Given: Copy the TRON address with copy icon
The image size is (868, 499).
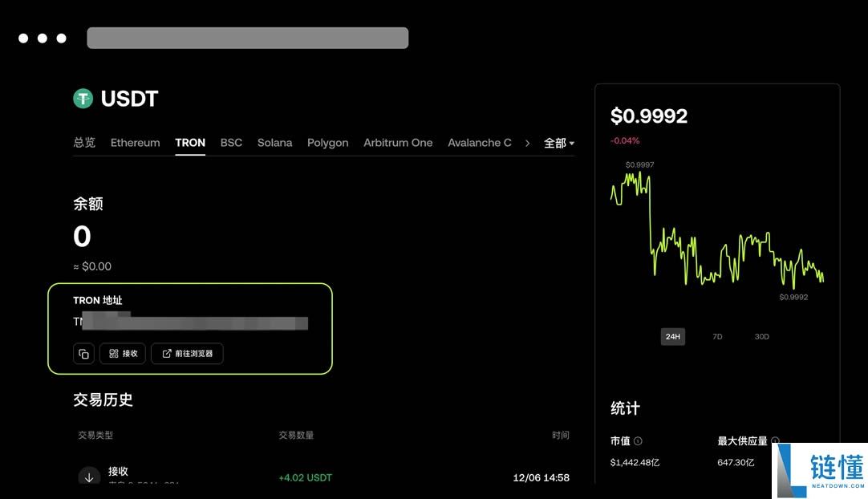Looking at the screenshot, I should click(83, 354).
